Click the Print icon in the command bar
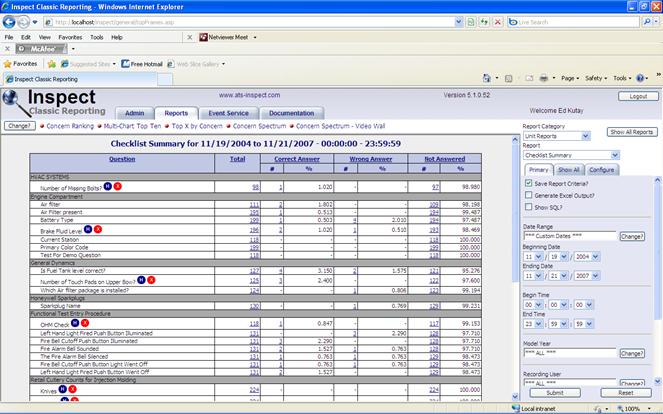The image size is (663, 414). coord(542,78)
